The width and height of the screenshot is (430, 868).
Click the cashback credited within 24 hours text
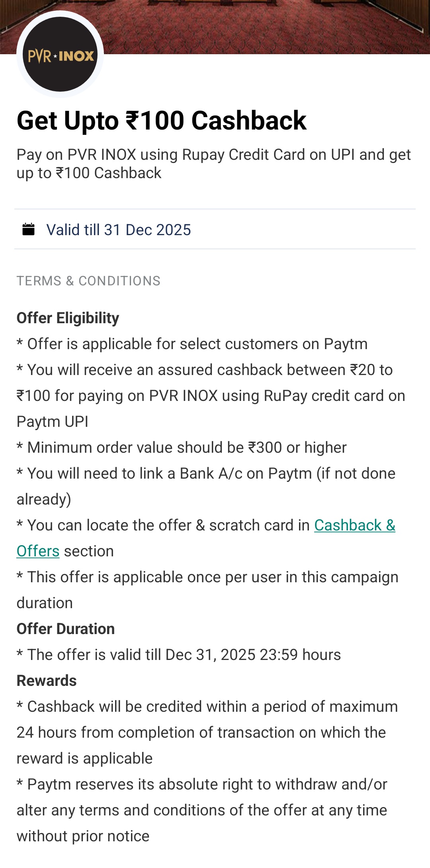pyautogui.click(x=207, y=732)
